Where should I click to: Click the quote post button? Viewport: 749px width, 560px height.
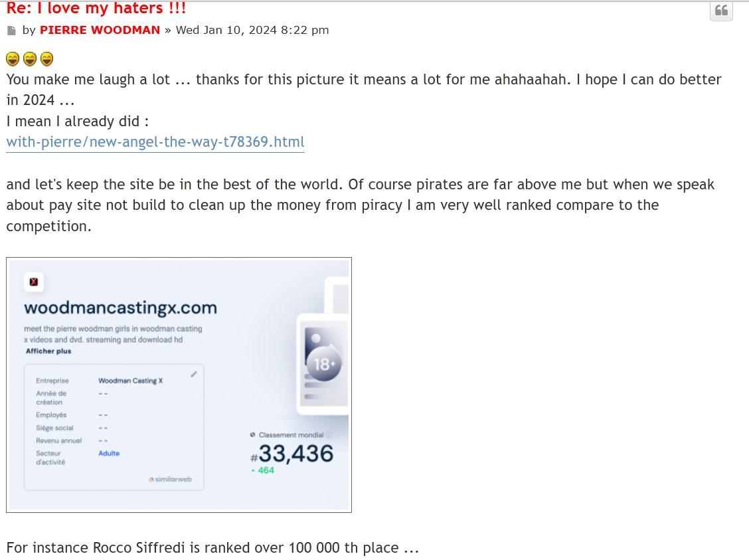[721, 11]
